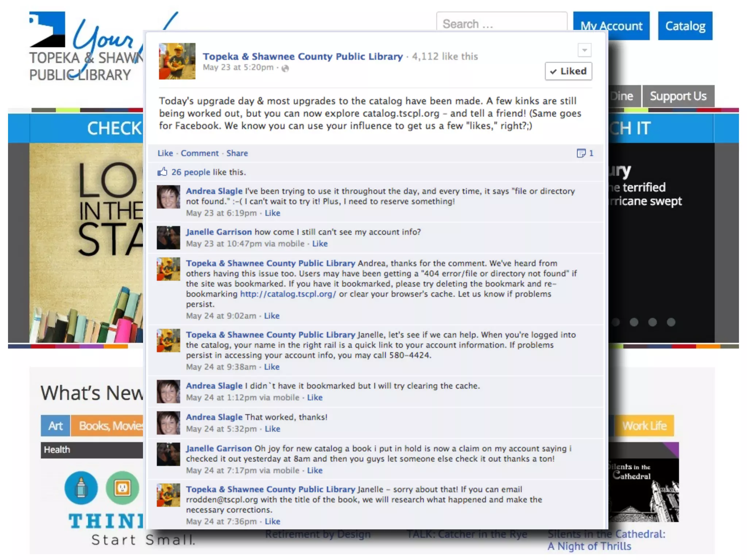
Task: Click Janelle Garrison's first comment avatar
Action: [168, 238]
